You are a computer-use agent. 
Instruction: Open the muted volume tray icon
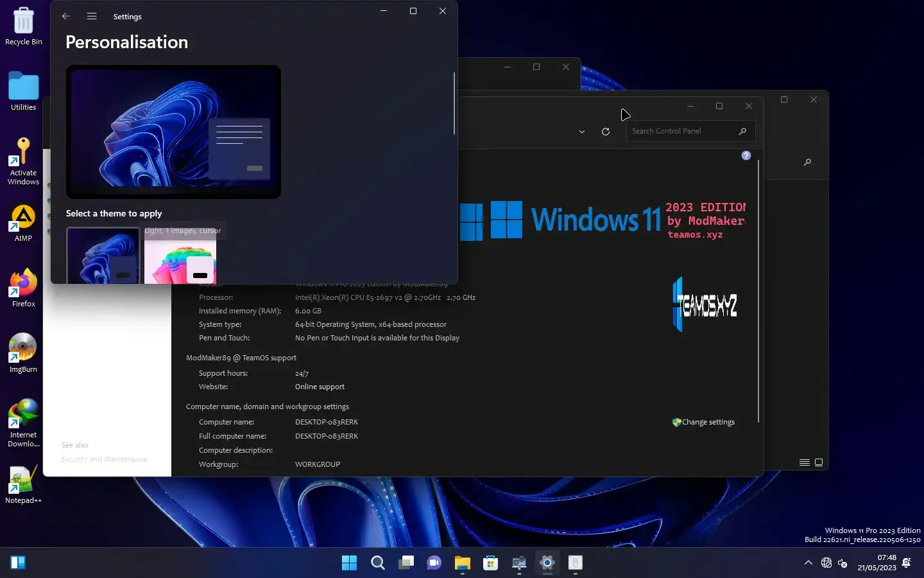click(843, 563)
